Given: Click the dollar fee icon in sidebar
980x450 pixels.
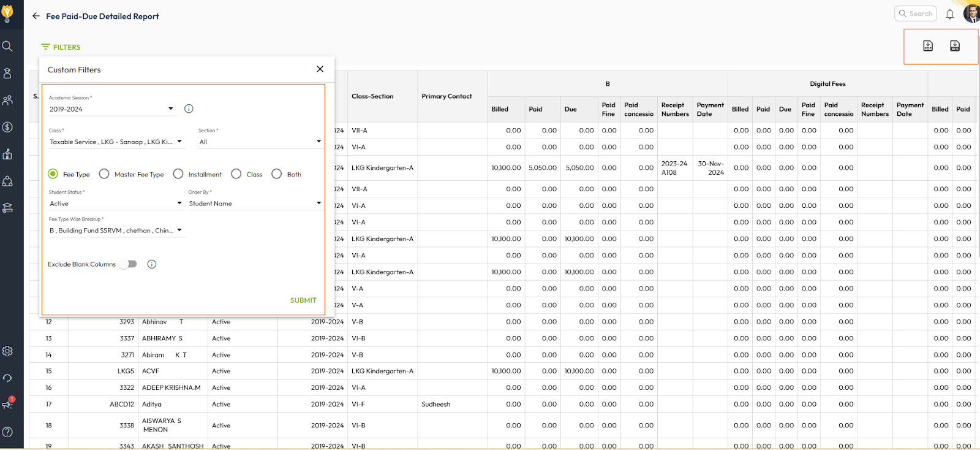Looking at the screenshot, I should coord(7,128).
